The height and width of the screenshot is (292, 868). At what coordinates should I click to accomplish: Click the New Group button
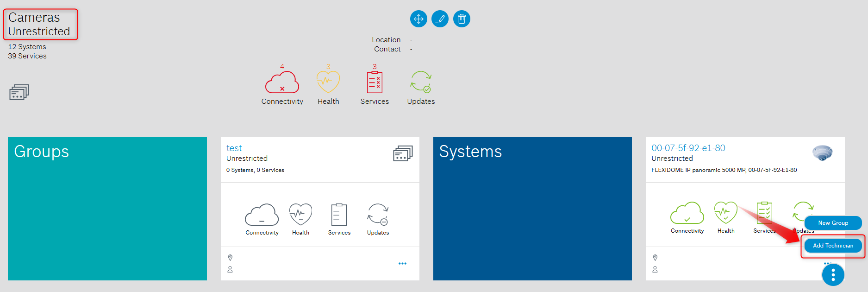click(x=833, y=223)
